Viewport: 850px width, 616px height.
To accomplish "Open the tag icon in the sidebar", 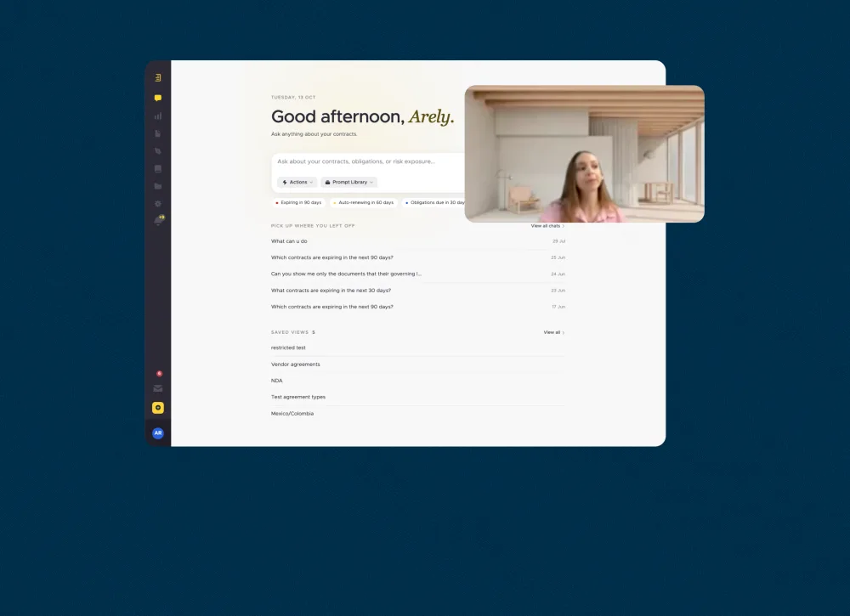I will (x=158, y=151).
